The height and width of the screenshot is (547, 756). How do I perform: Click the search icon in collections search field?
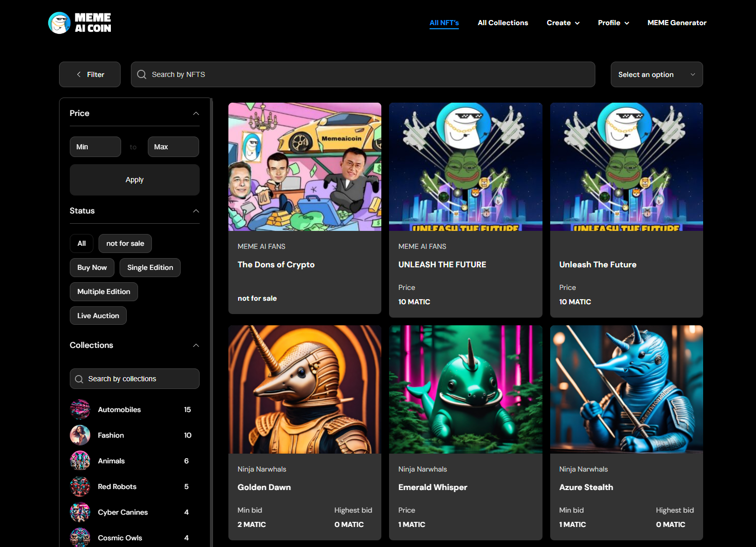79,379
